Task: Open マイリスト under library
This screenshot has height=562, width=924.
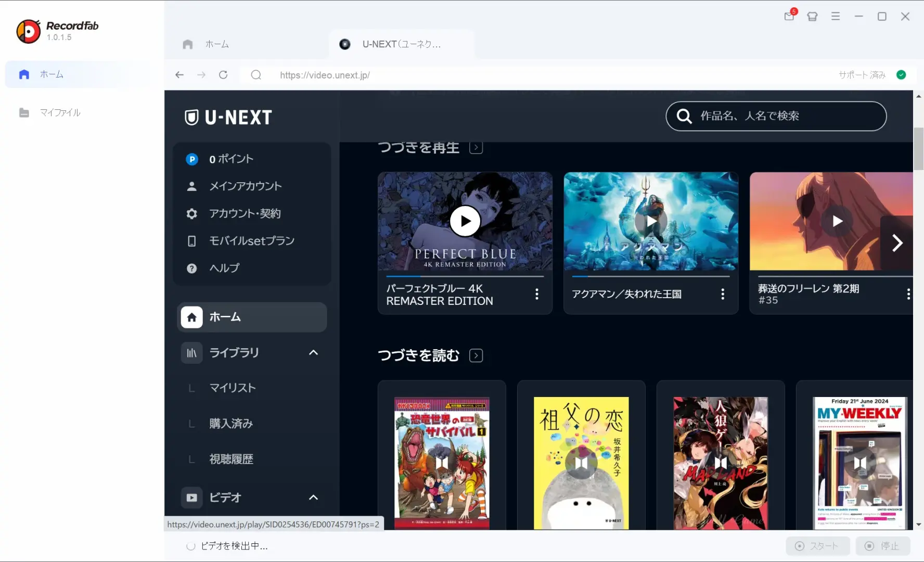Action: point(233,388)
